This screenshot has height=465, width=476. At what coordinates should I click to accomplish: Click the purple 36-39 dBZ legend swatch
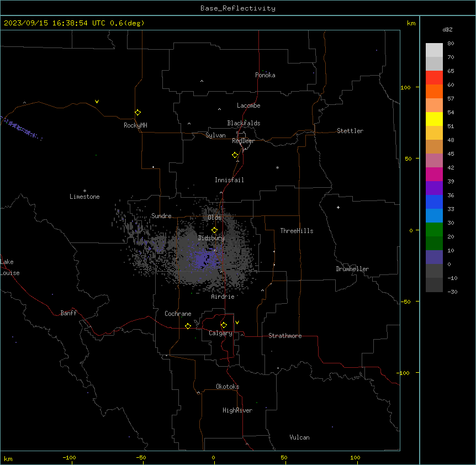[x=434, y=188]
